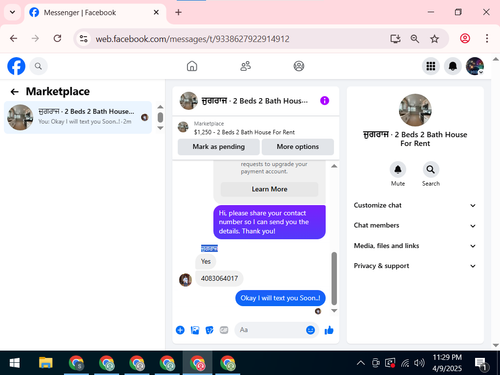Open the taskbar clock showing 11:29 PM
This screenshot has width=500, height=375.
(447, 363)
